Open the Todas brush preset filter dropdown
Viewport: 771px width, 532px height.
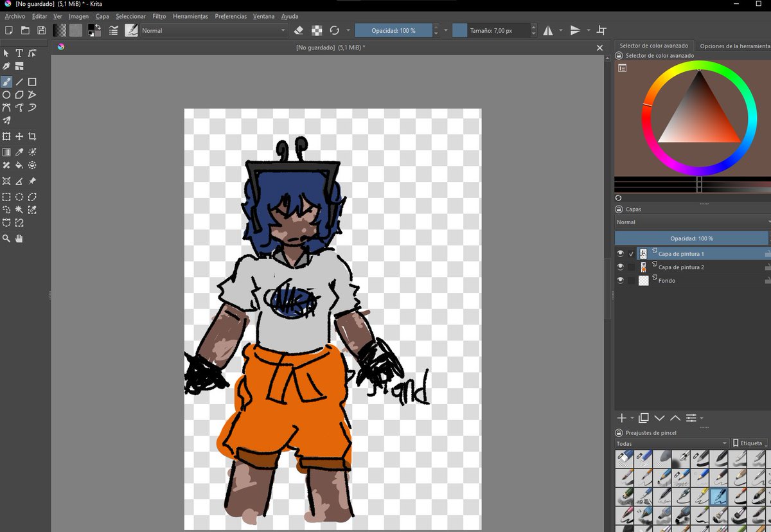click(x=672, y=443)
